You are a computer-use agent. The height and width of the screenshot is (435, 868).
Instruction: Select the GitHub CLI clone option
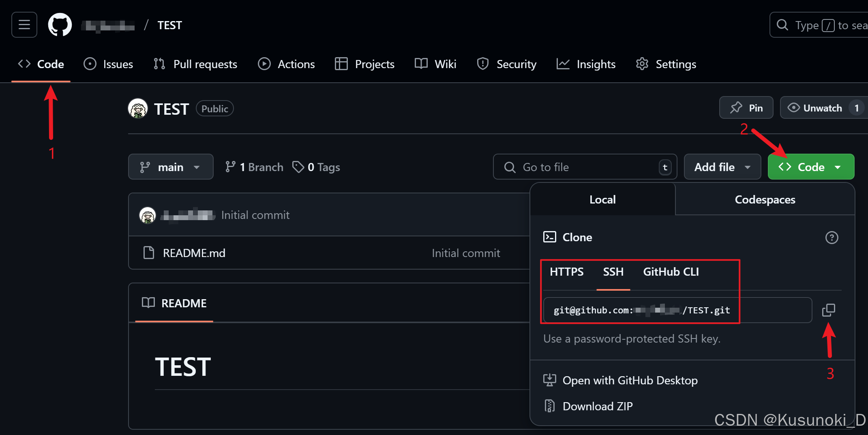click(x=671, y=272)
